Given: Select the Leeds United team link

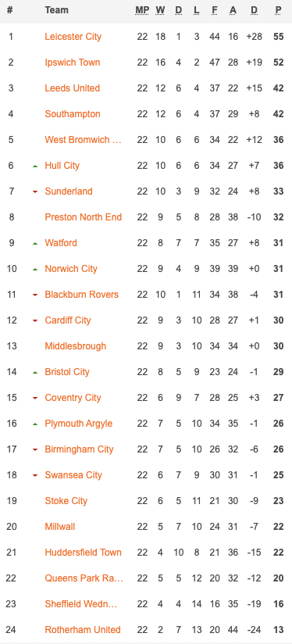Looking at the screenshot, I should (72, 88).
